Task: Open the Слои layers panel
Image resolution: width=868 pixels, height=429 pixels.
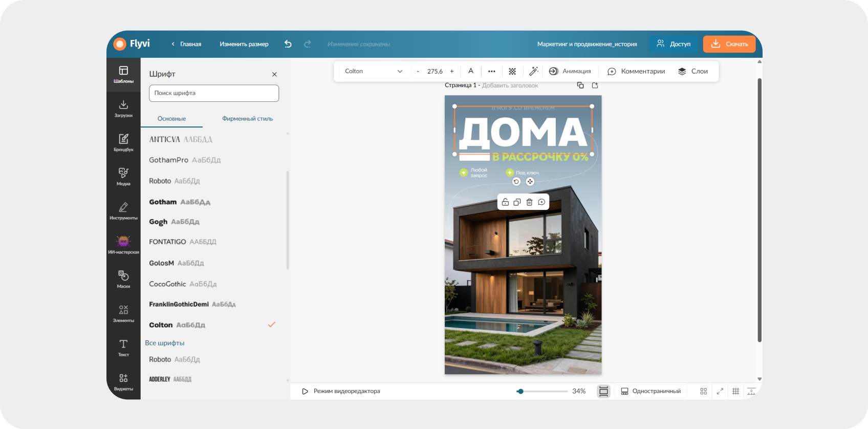Action: 693,71
